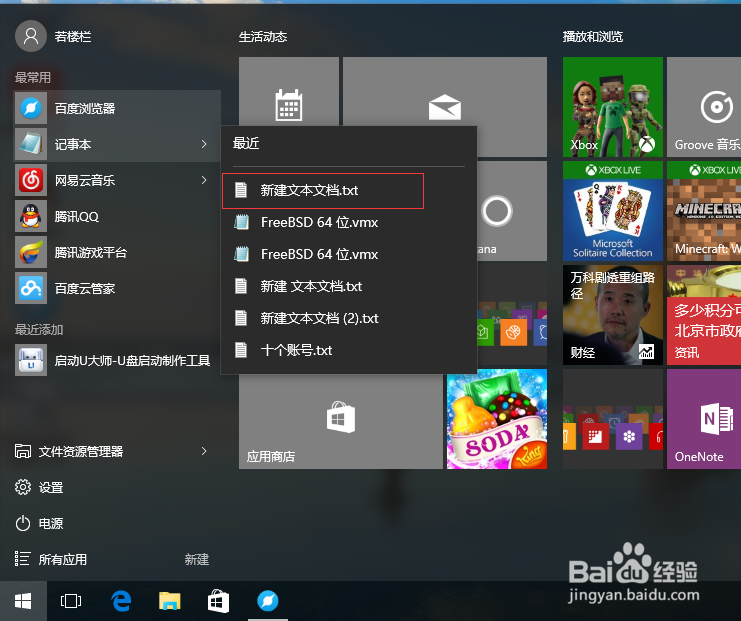Open the Xbox tile
The image size is (741, 621).
coord(612,107)
